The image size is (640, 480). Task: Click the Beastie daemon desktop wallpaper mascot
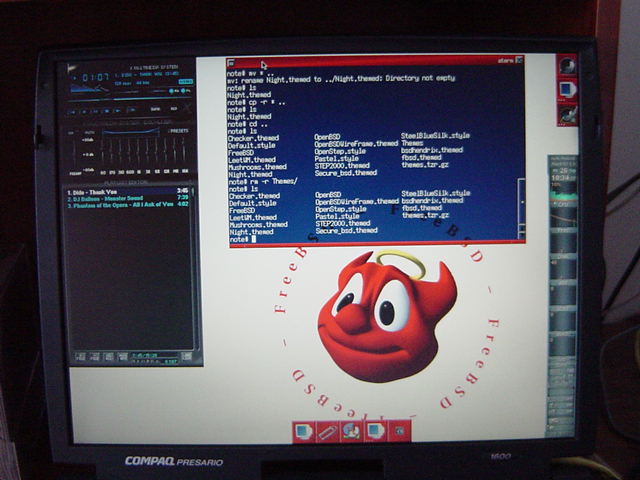[387, 316]
